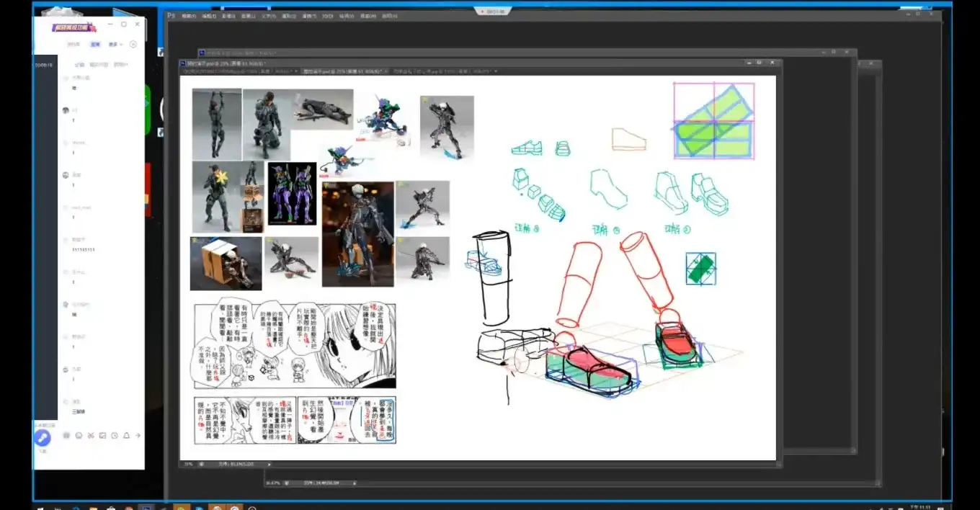
Task: Open the 濾鏡 (Filter) menu in Photoshop
Action: pos(308,15)
